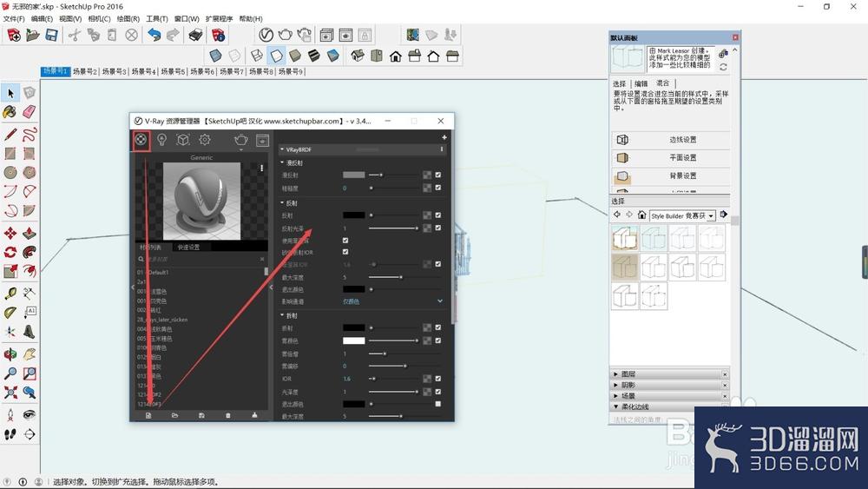The width and height of the screenshot is (868, 489).
Task: Toggle the reflection glossiness (反射光泽) checkbox
Action: (437, 228)
